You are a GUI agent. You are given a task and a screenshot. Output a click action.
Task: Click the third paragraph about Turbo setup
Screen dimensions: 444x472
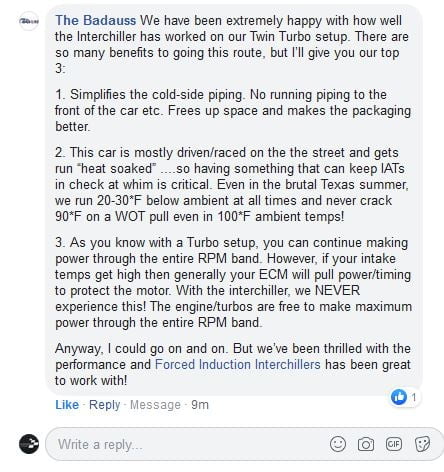coord(233,282)
